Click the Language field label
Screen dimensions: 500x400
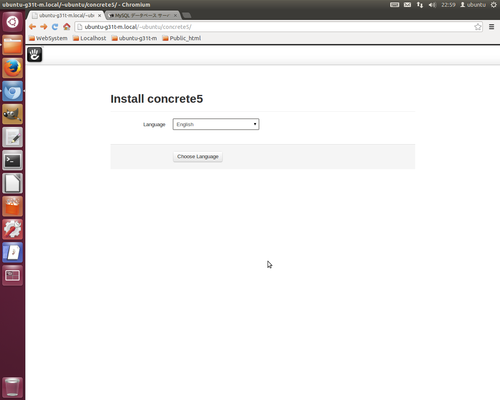tap(154, 125)
